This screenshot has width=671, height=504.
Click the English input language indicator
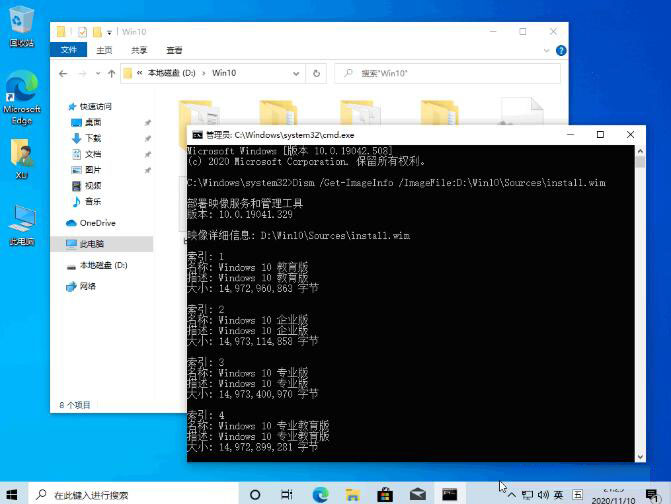pos(558,495)
